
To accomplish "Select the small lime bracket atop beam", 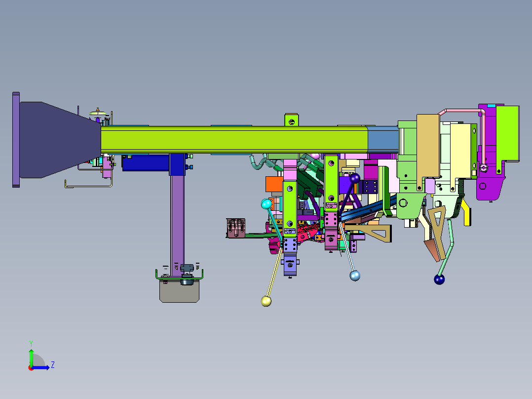I will click(x=292, y=120).
